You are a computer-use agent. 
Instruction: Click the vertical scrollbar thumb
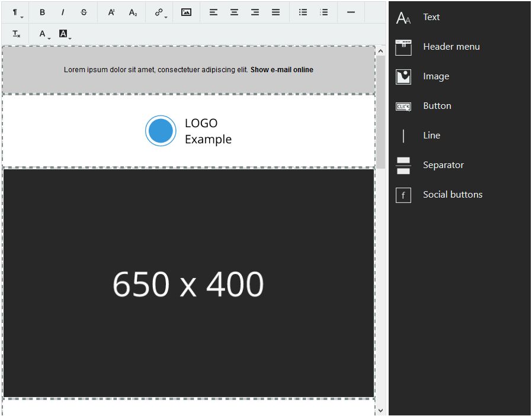pyautogui.click(x=381, y=112)
